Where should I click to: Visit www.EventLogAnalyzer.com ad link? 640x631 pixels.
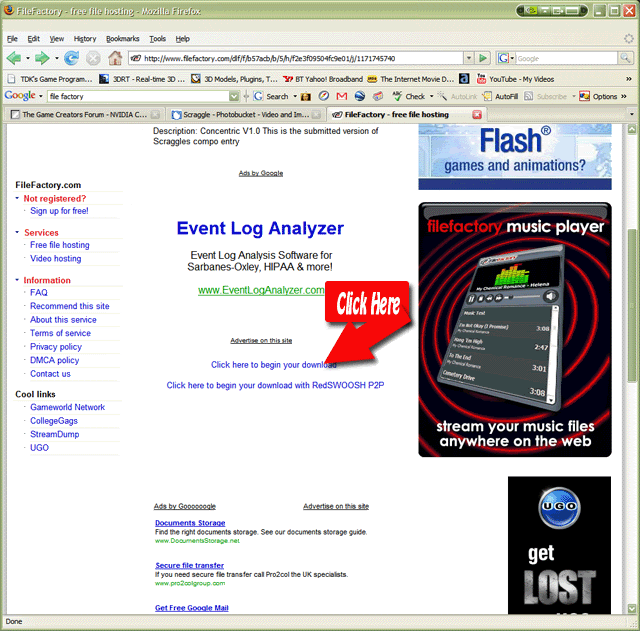(x=261, y=290)
